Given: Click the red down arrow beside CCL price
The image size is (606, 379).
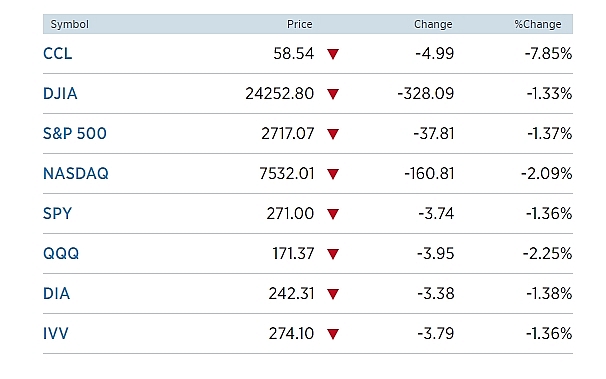Looking at the screenshot, I should coord(333,54).
